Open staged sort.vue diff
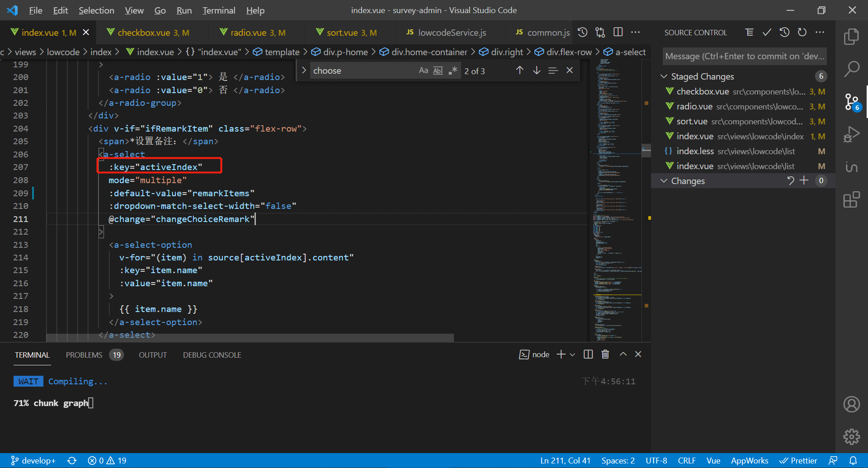This screenshot has width=868, height=468. tap(743, 121)
